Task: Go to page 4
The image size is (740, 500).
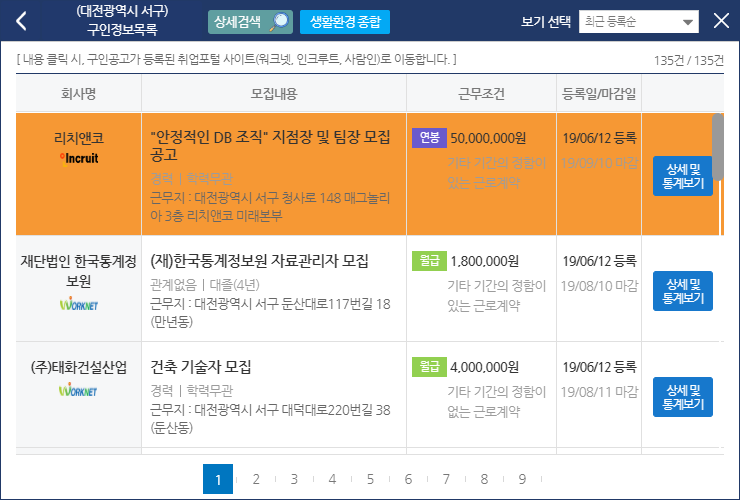Action: (x=332, y=479)
